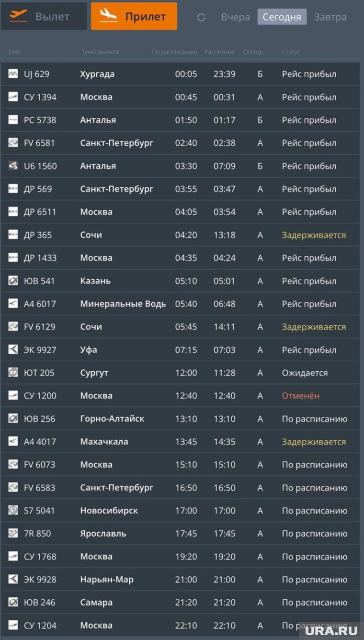Click the refresh icon beside Вчера
Image resolution: width=364 pixels, height=640 pixels.
201,17
